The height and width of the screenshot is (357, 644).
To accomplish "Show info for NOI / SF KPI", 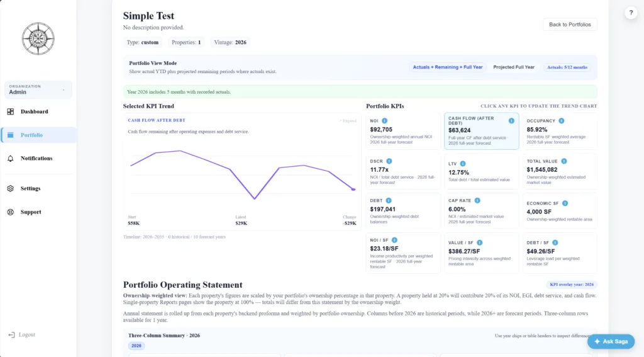I will [394, 240].
